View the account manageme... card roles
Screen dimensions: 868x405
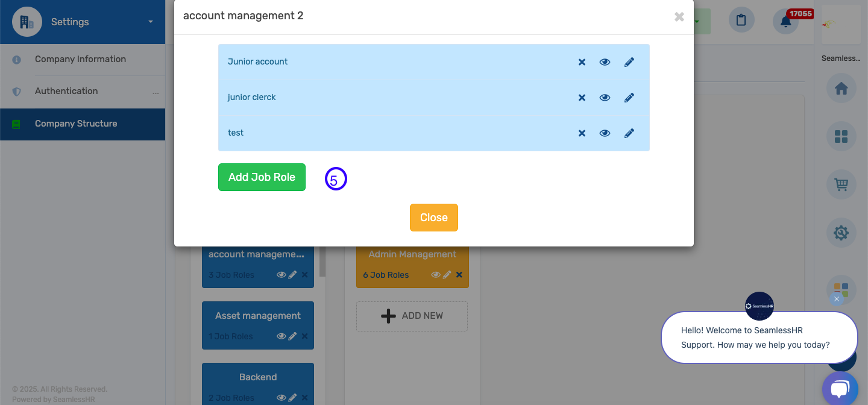pos(281,275)
